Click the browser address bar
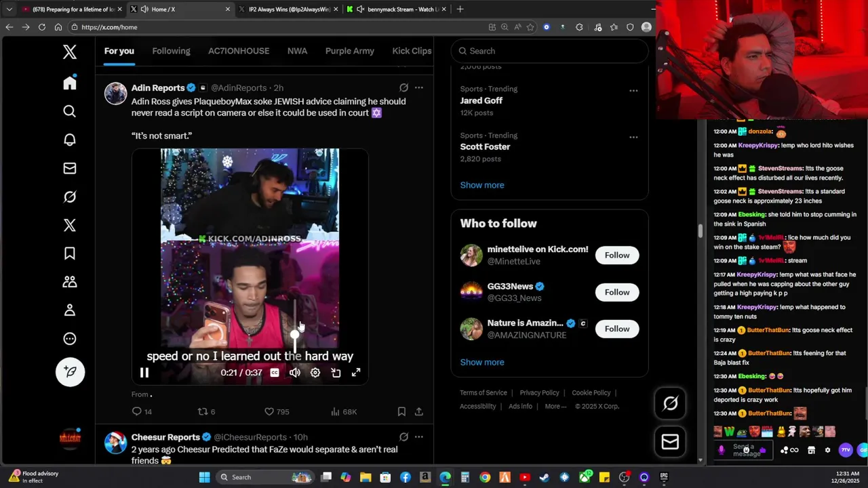Screen dimensions: 868x488 [x=278, y=27]
